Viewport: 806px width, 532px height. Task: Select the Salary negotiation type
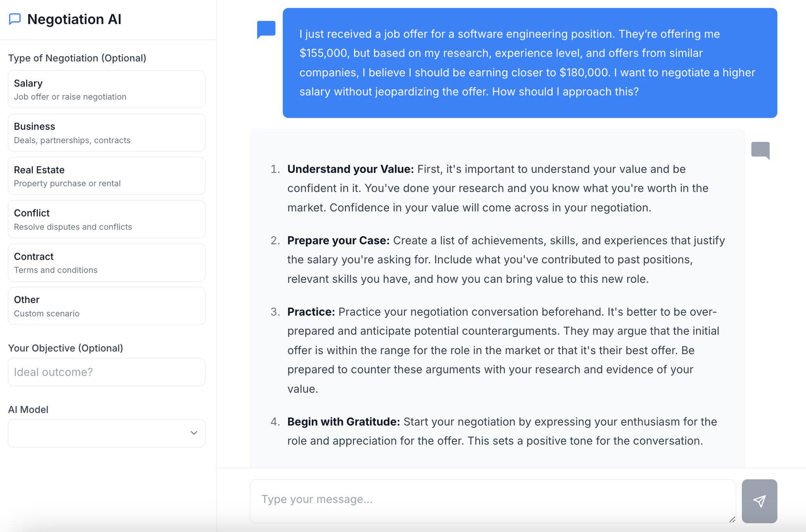tap(107, 89)
